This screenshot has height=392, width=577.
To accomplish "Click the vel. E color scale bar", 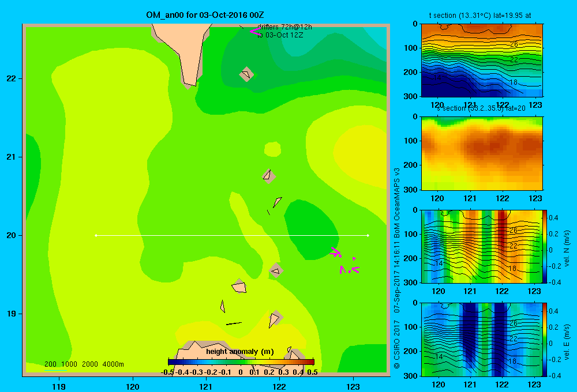I will coord(545,340).
